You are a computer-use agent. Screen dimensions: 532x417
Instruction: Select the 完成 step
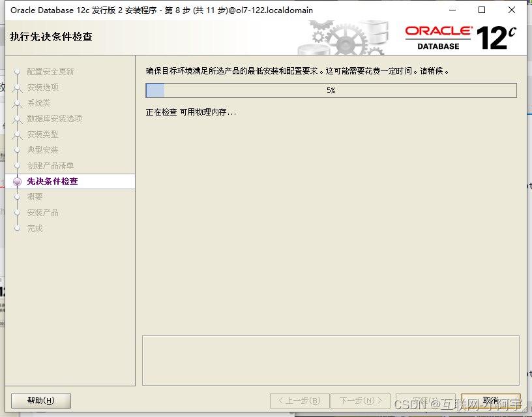click(x=35, y=228)
